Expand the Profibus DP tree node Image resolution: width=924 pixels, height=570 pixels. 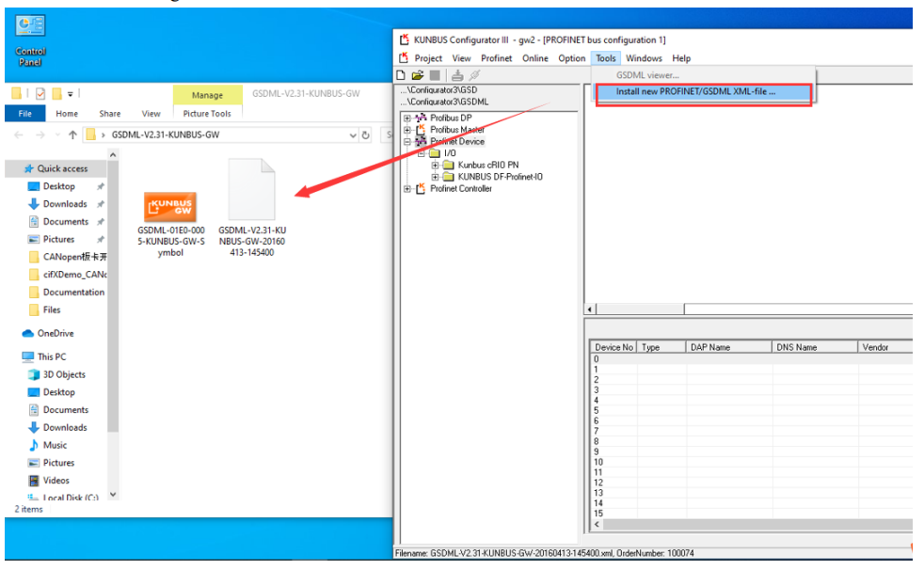point(407,118)
